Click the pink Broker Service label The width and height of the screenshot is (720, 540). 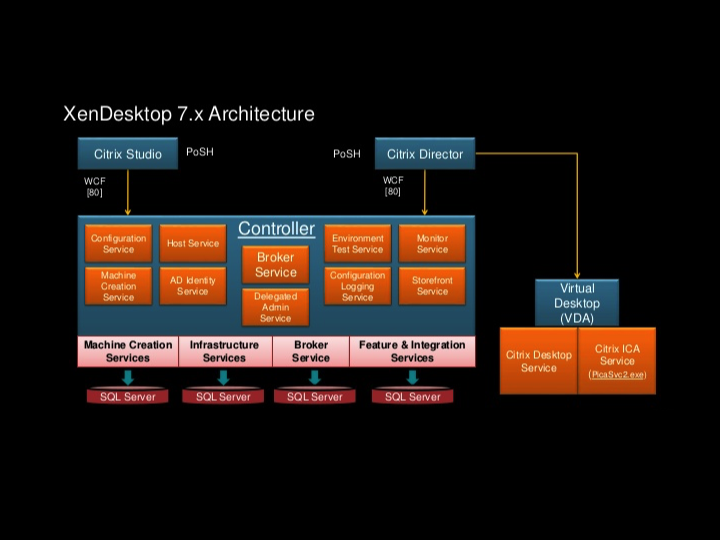click(311, 351)
